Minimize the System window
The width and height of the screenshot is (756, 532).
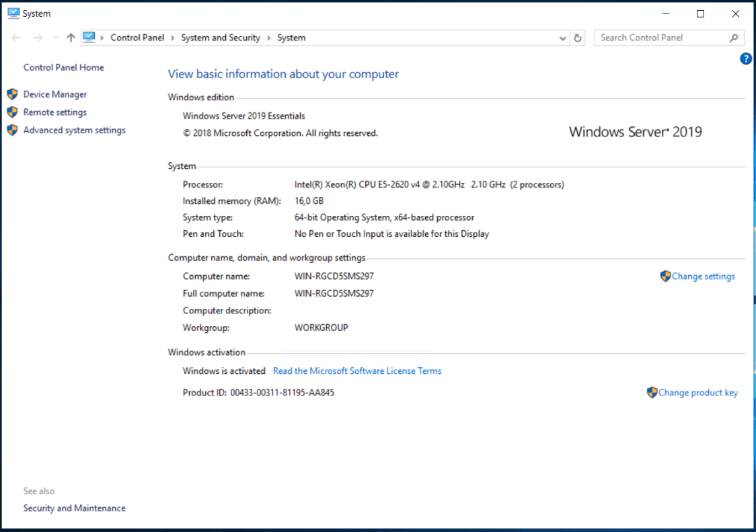tap(666, 13)
